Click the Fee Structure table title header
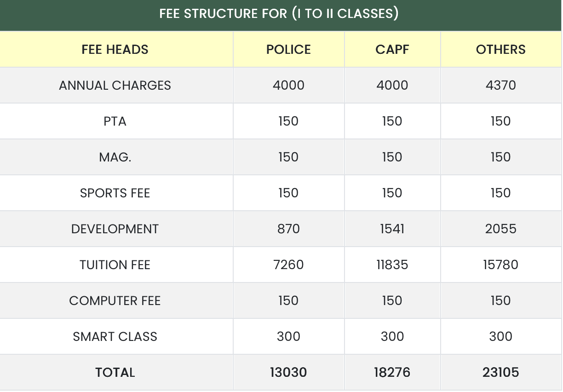 click(x=279, y=14)
